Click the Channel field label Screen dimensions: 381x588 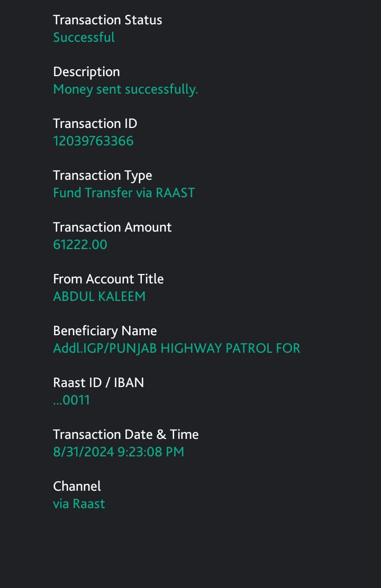tap(77, 486)
